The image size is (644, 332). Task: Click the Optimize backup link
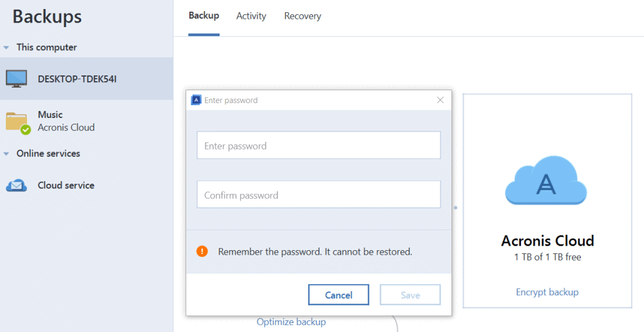(291, 322)
